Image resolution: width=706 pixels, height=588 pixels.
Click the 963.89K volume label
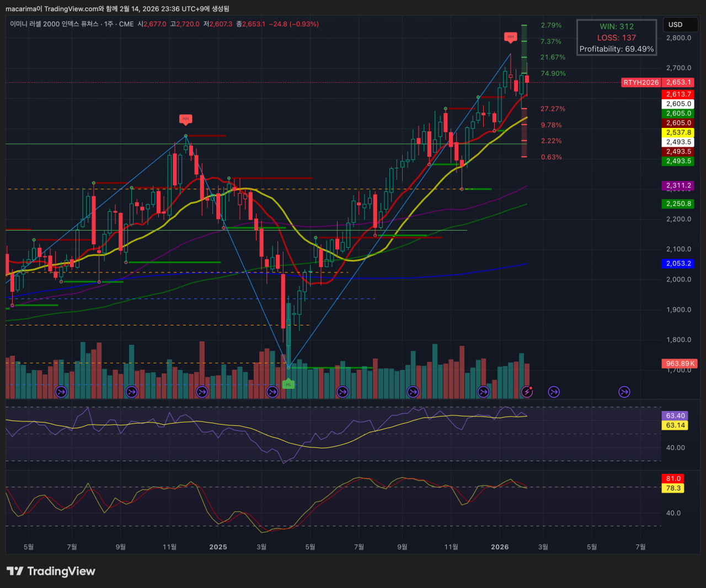point(680,364)
